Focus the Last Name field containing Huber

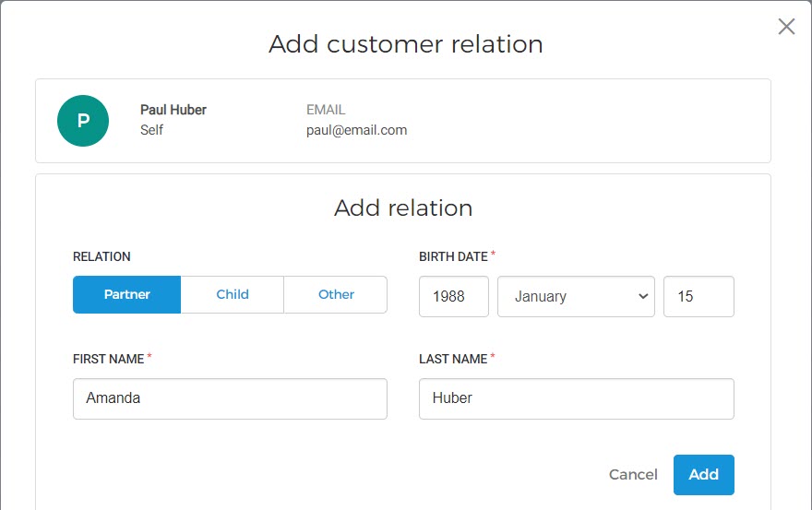576,398
